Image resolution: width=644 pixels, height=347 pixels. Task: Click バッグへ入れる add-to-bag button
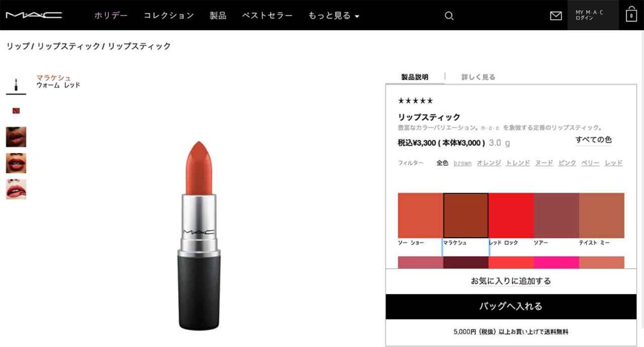[511, 306]
